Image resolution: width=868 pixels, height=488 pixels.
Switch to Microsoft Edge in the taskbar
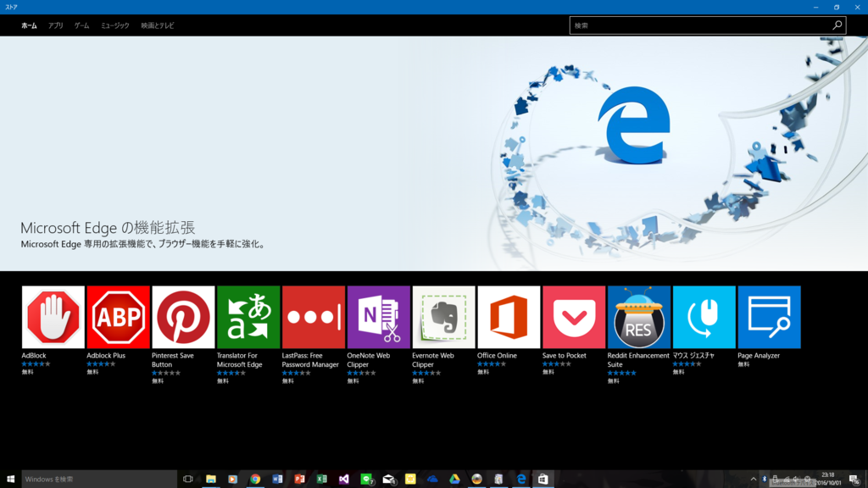click(x=521, y=480)
